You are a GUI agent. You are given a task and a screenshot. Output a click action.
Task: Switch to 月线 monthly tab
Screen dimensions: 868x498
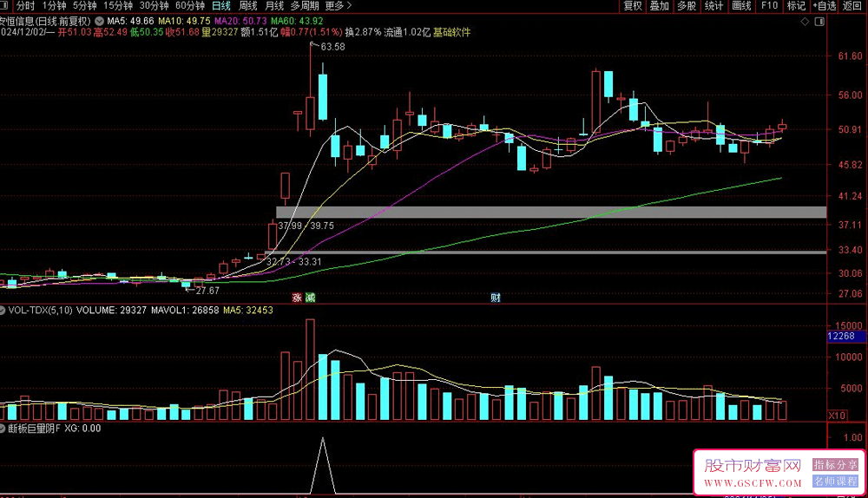pos(274,5)
